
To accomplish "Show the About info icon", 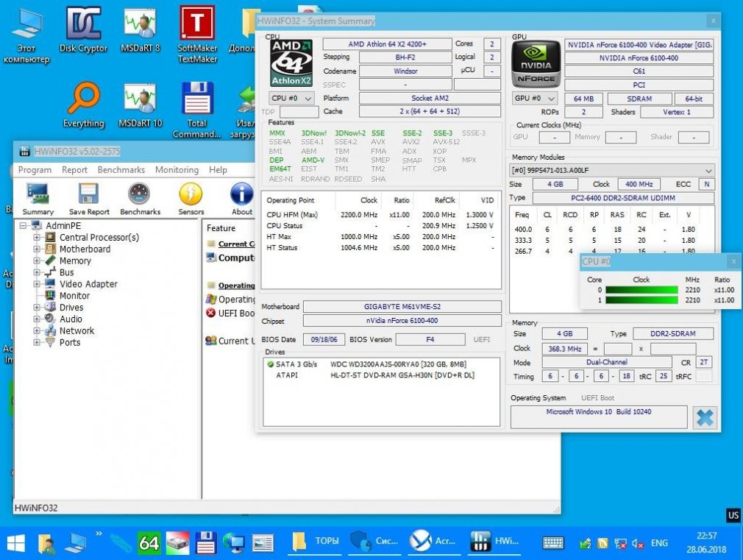I will point(242,199).
